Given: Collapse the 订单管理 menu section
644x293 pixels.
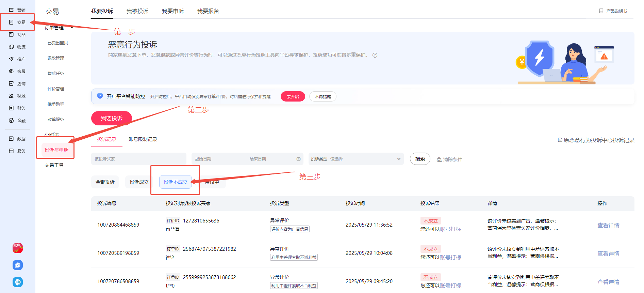Looking at the screenshot, I should point(72,28).
